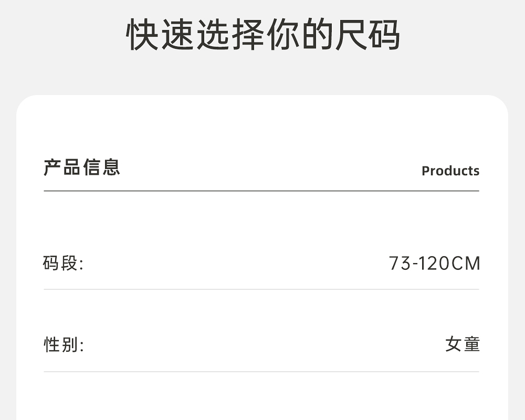
Task: Click the gray divider below the 码段 row
Action: [261, 289]
